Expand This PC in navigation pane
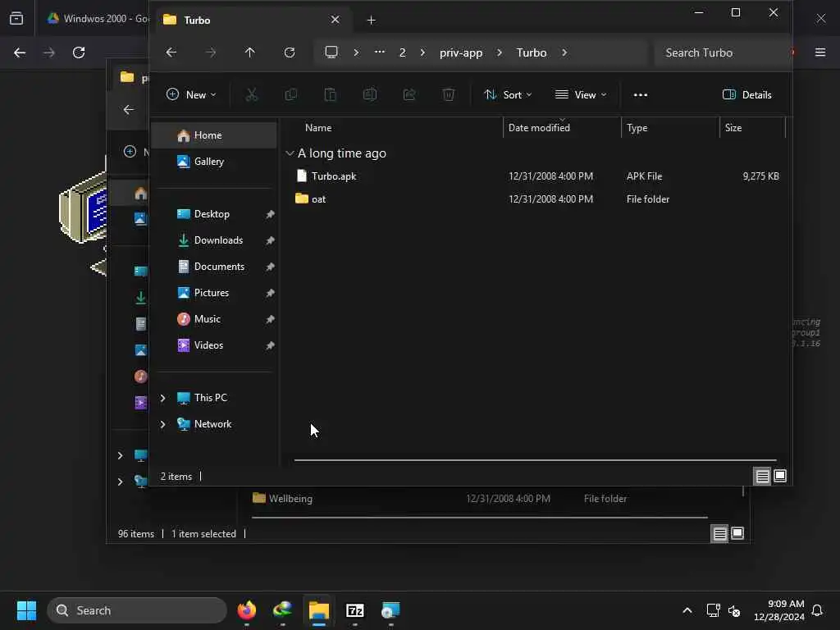The height and width of the screenshot is (630, 840). click(x=163, y=398)
